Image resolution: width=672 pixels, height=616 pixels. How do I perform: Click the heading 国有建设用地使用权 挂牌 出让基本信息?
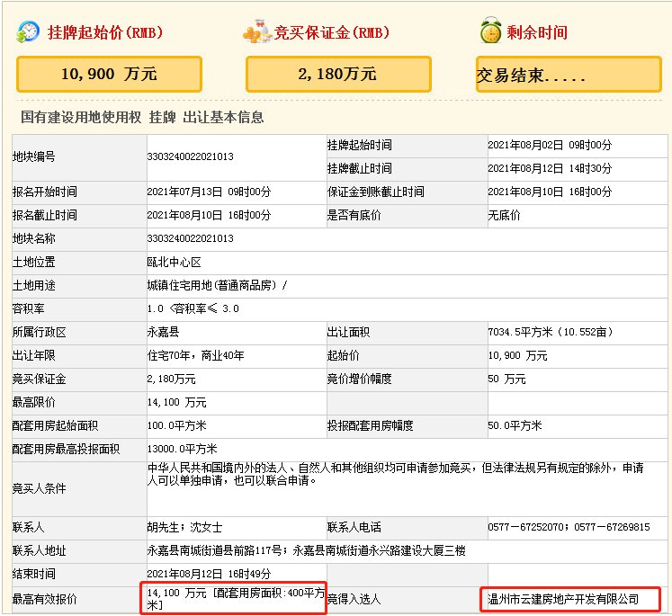142,117
